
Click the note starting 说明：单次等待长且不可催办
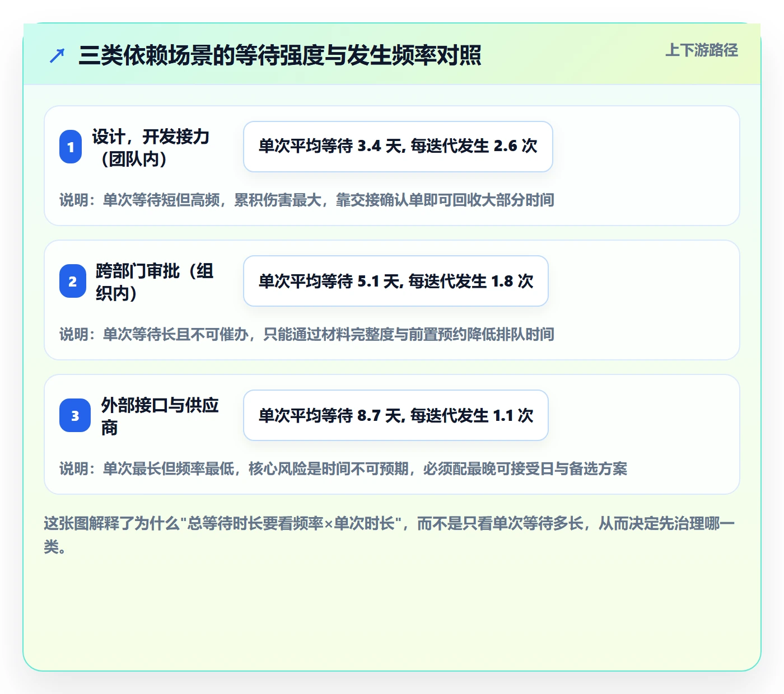tap(307, 334)
